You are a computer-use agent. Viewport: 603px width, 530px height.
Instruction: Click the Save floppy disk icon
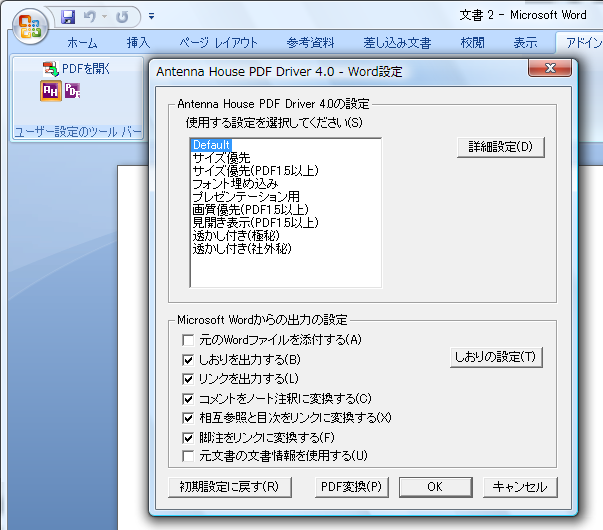(x=68, y=17)
